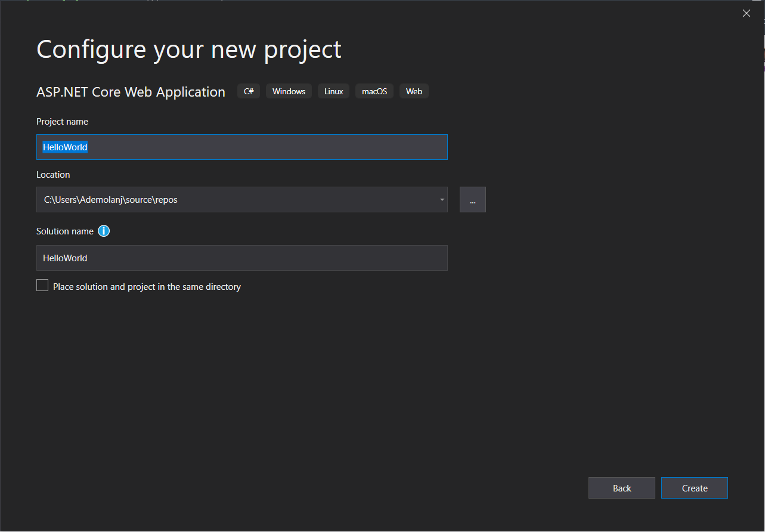
Task: Open recent locations via the Location chevron
Action: point(442,199)
